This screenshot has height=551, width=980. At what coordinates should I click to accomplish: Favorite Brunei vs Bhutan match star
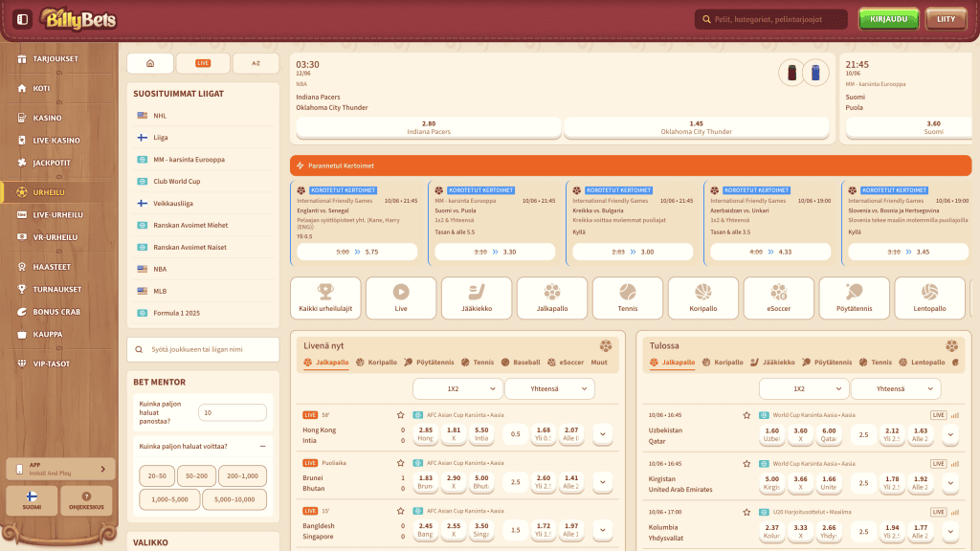[x=401, y=463]
